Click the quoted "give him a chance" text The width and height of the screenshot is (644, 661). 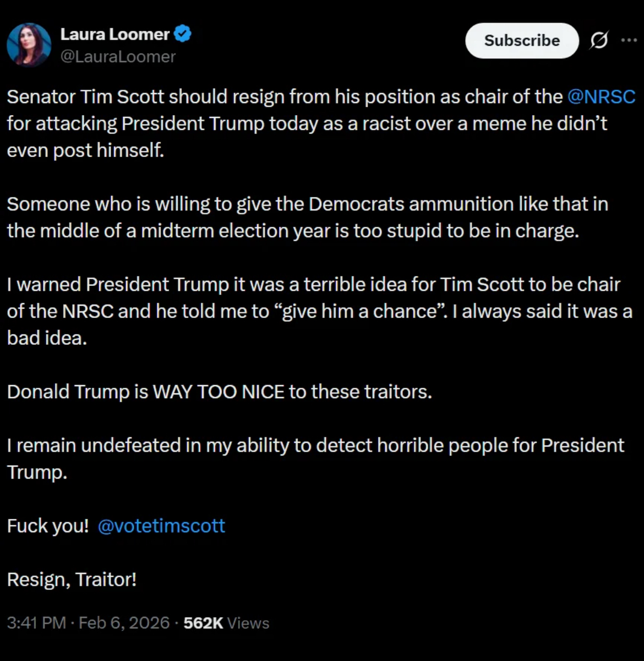358,312
